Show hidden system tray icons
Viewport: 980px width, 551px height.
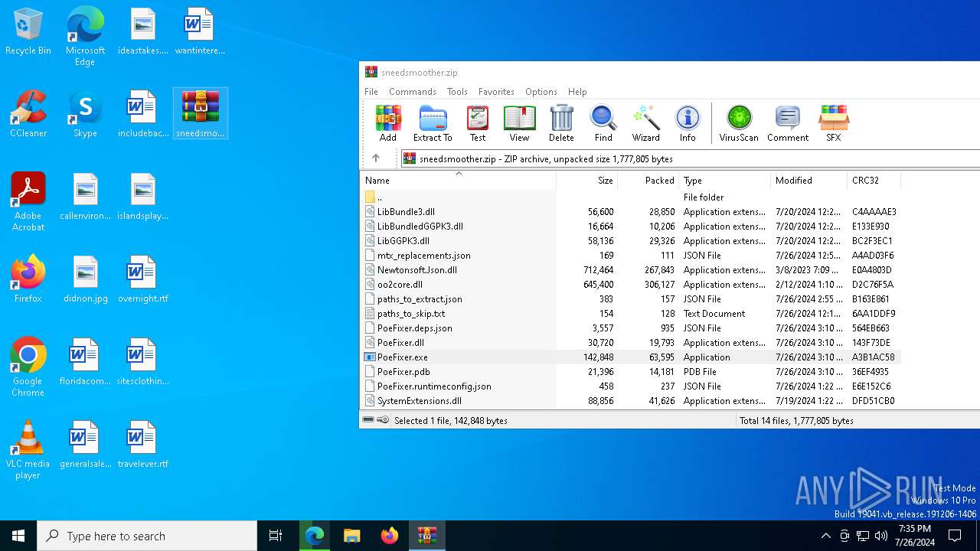click(825, 536)
